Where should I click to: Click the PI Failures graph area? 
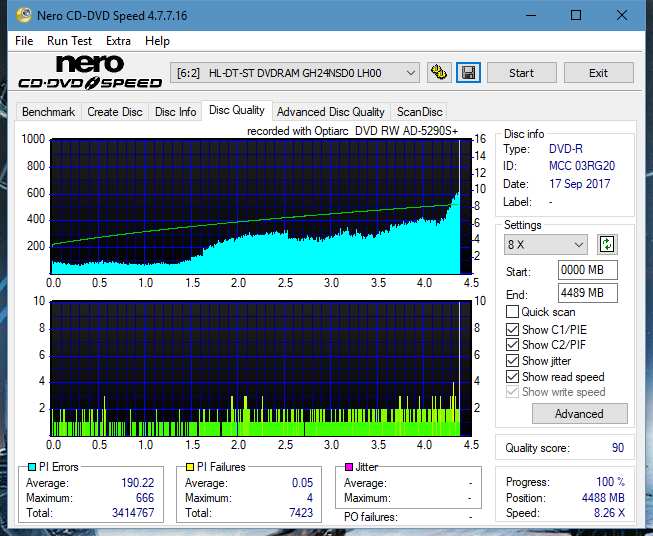tap(261, 368)
